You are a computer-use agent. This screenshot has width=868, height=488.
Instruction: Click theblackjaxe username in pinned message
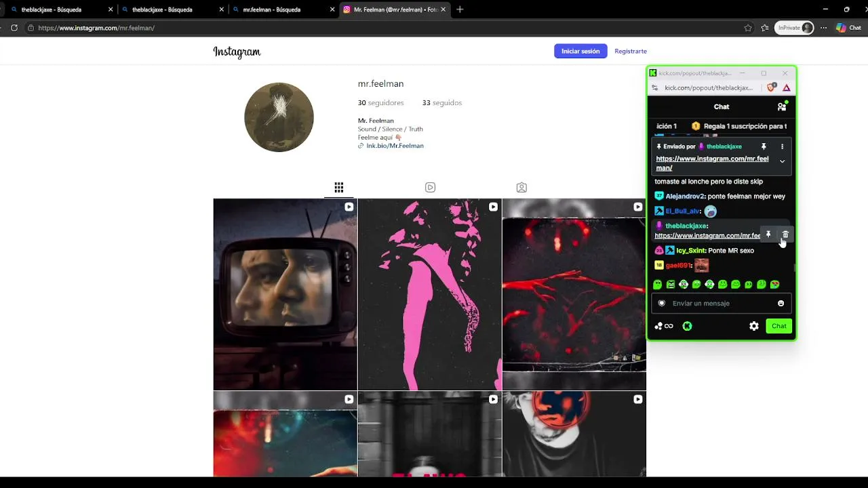[724, 146]
